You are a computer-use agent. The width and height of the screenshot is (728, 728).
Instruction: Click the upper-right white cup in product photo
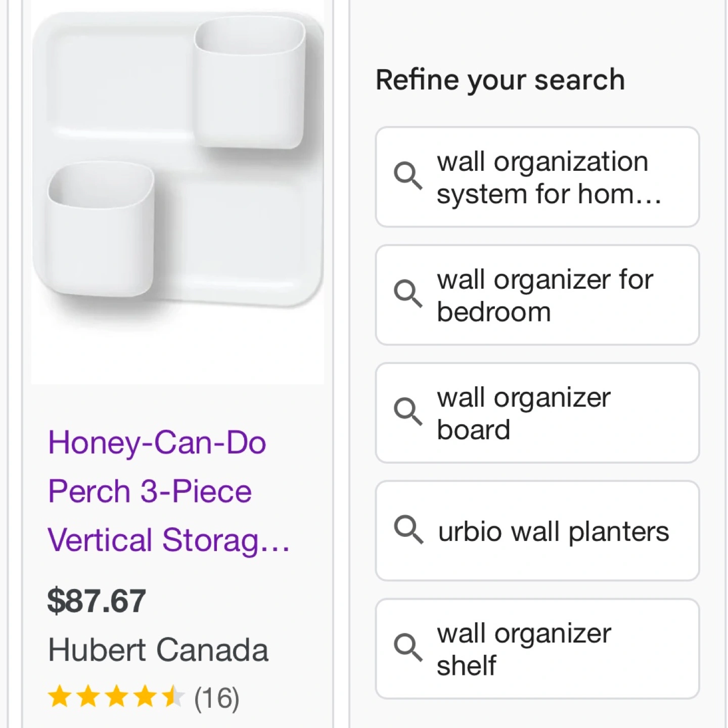[249, 83]
